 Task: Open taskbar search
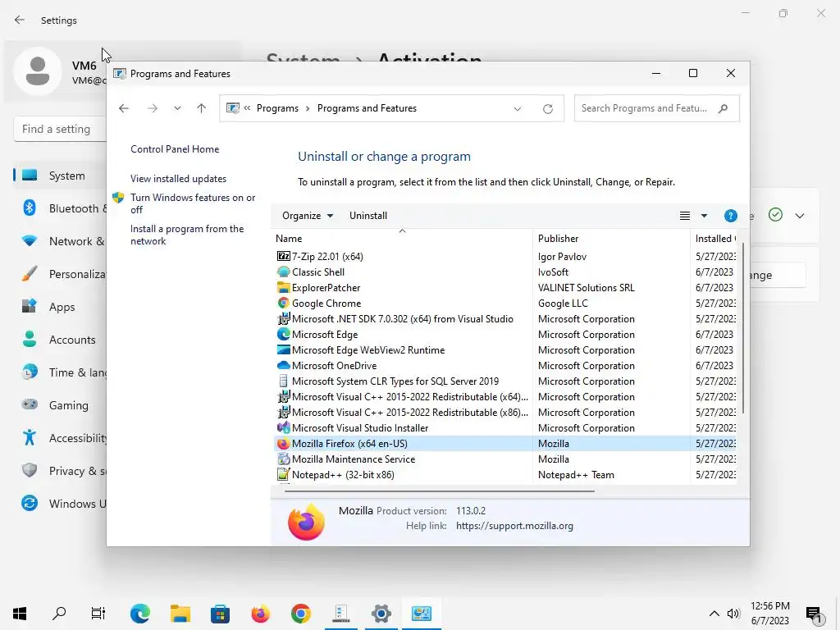59,613
